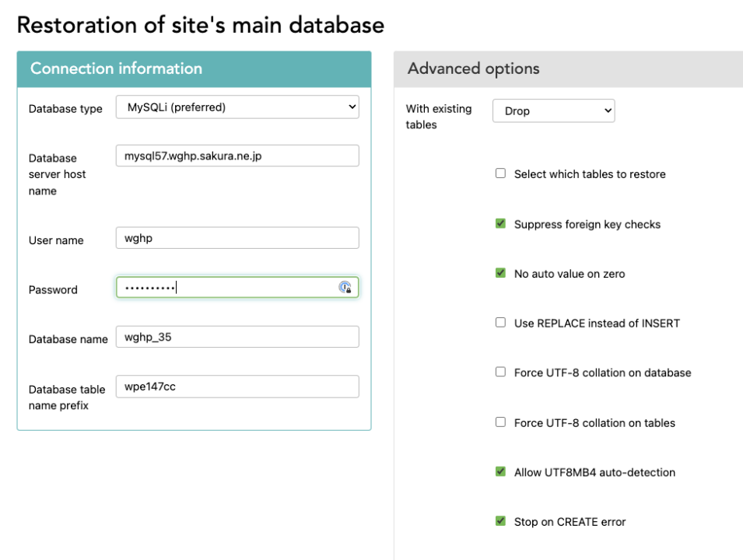Check Force UTF-8 collation on database
The height and width of the screenshot is (560, 743).
(x=500, y=372)
